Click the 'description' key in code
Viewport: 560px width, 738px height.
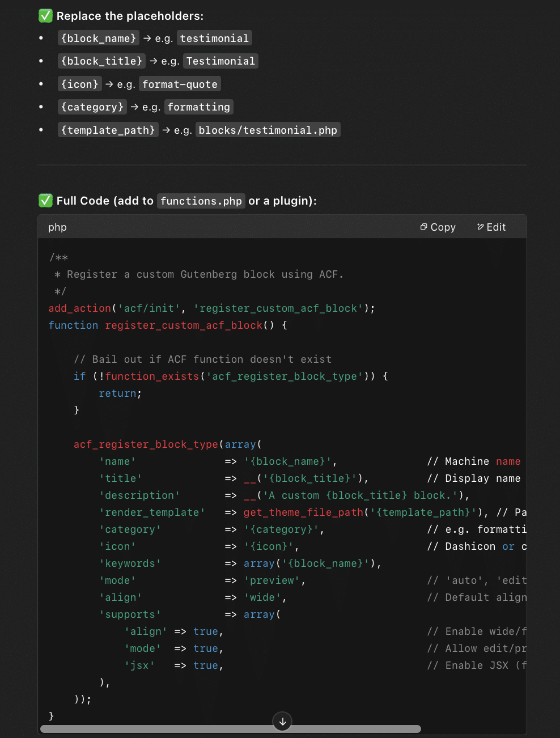(139, 495)
